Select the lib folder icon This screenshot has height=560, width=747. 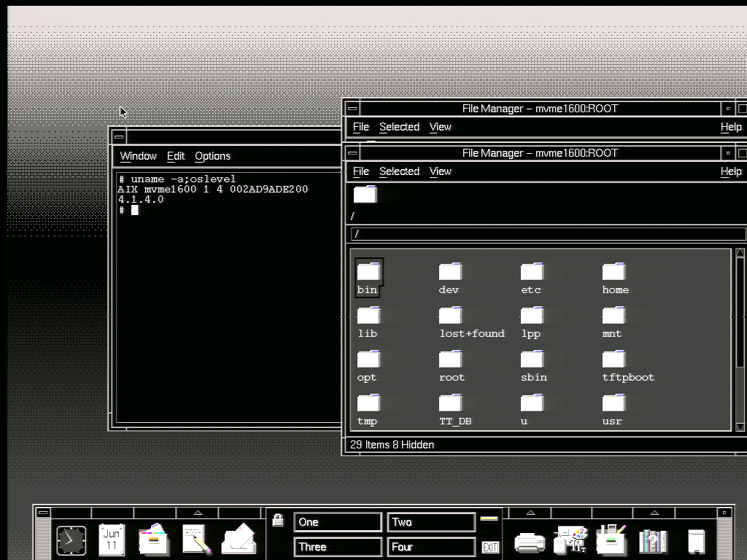[x=368, y=315]
